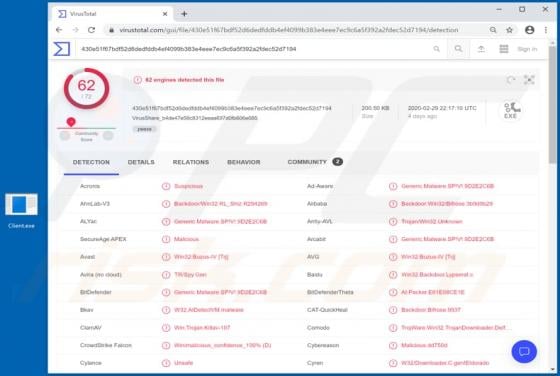Reload the page in browser

click(x=91, y=30)
